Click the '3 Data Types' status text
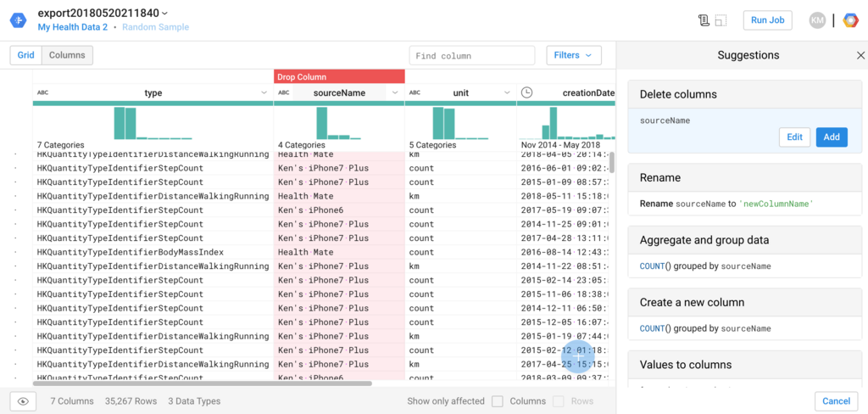The width and height of the screenshot is (868, 414). click(x=194, y=401)
